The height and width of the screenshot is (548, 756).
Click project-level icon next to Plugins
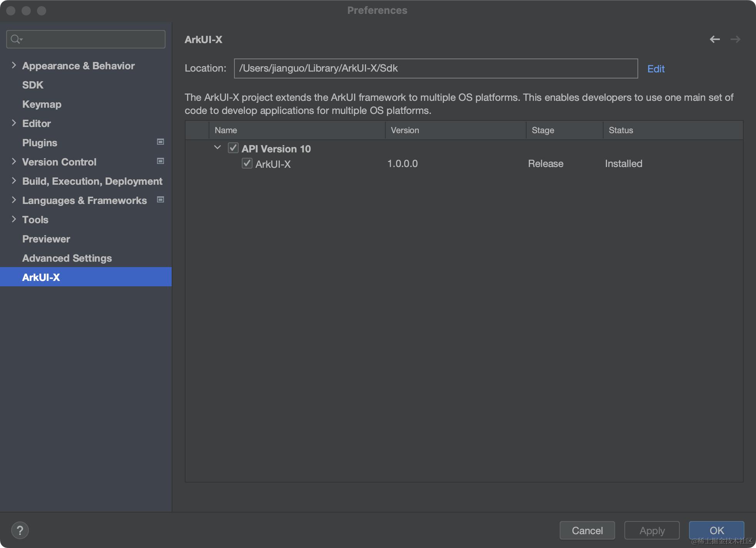tap(161, 142)
